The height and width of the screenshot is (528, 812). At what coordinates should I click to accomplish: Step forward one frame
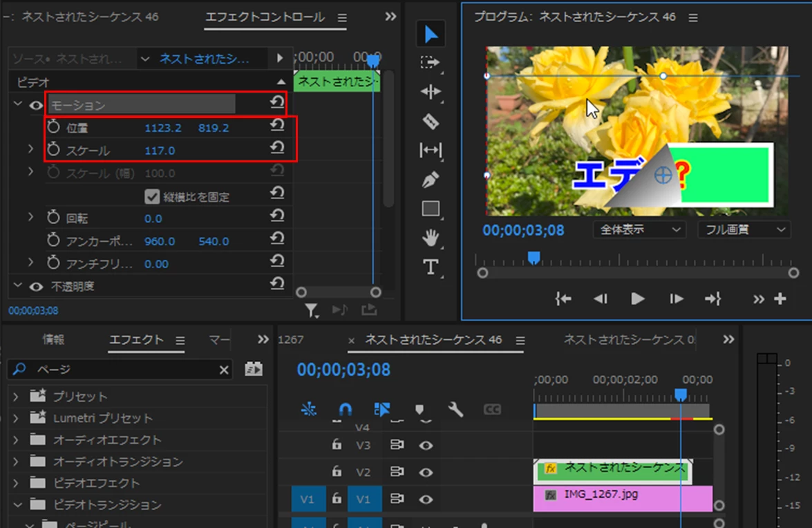[676, 299]
